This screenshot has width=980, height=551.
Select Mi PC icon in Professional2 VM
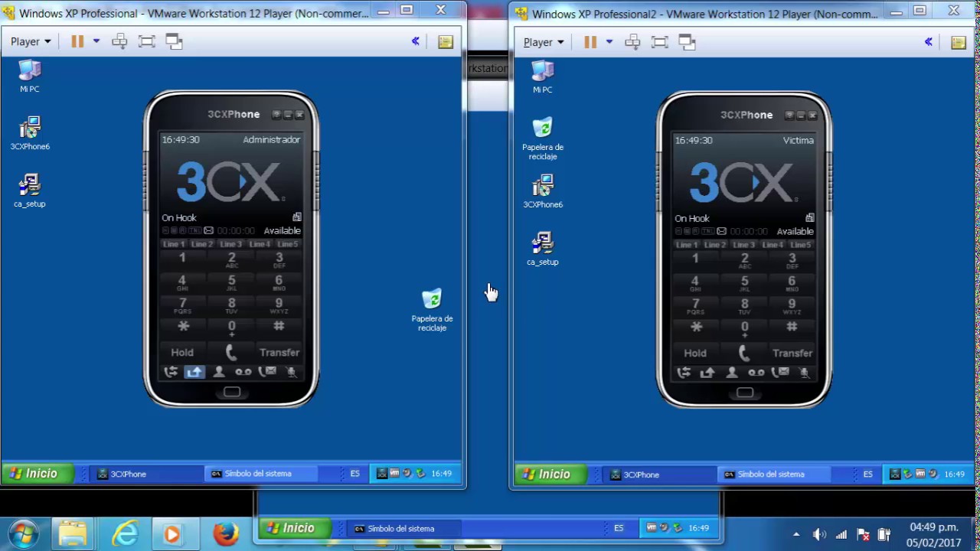(x=543, y=76)
